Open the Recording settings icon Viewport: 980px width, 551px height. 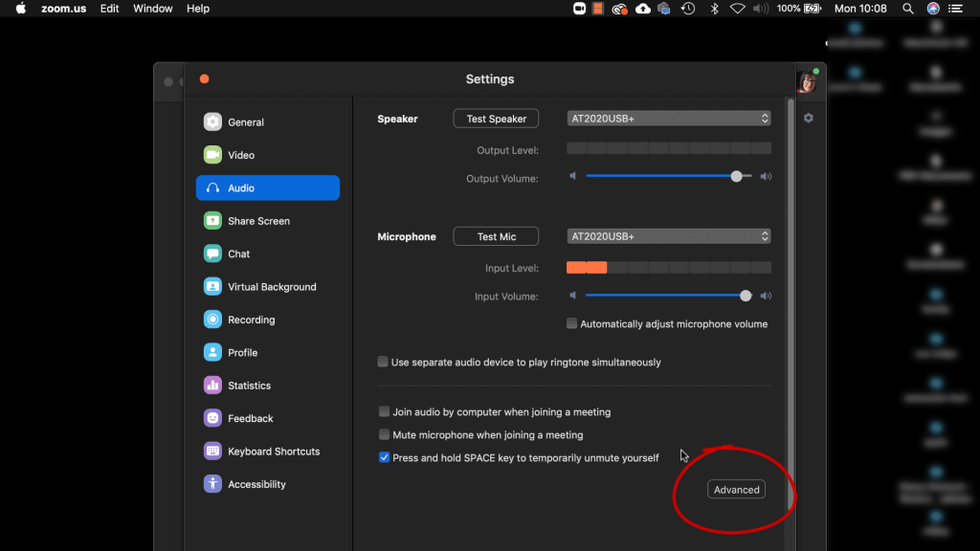212,320
